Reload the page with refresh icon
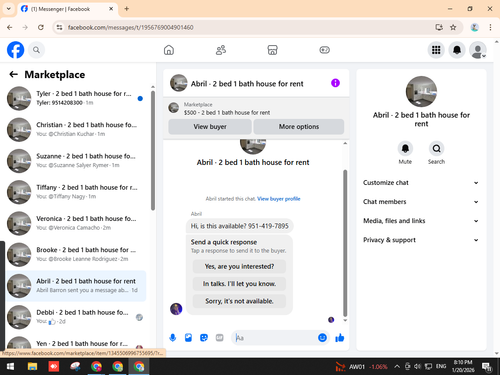The image size is (500, 375). click(x=41, y=27)
